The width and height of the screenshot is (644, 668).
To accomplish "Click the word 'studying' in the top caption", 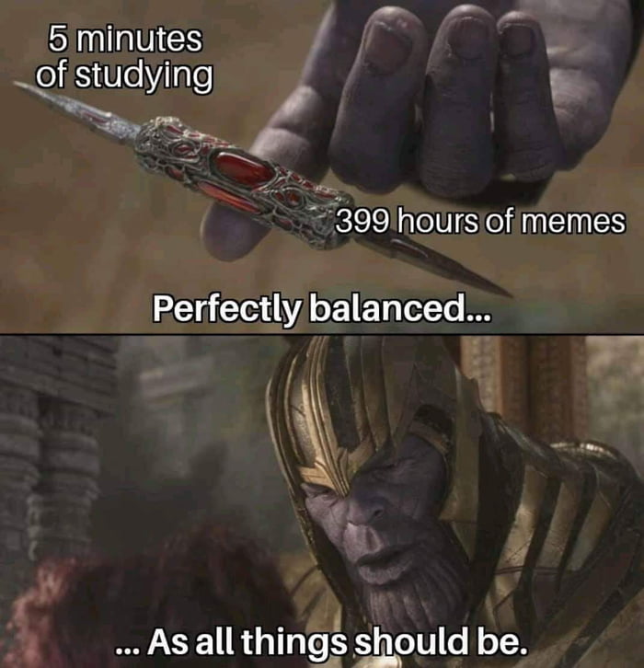I will [145, 75].
